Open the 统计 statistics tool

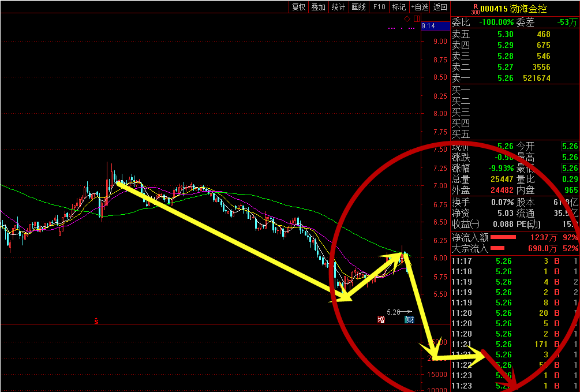click(x=339, y=7)
